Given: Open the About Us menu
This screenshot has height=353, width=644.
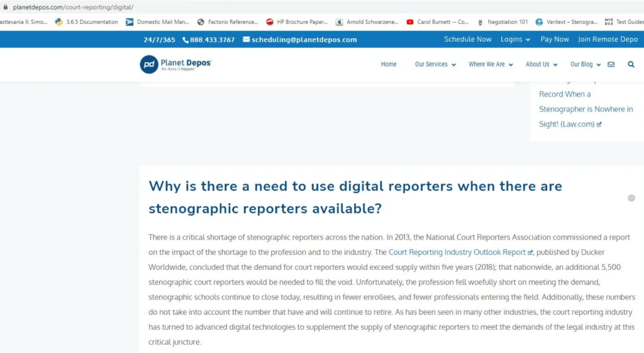Looking at the screenshot, I should click(x=541, y=64).
